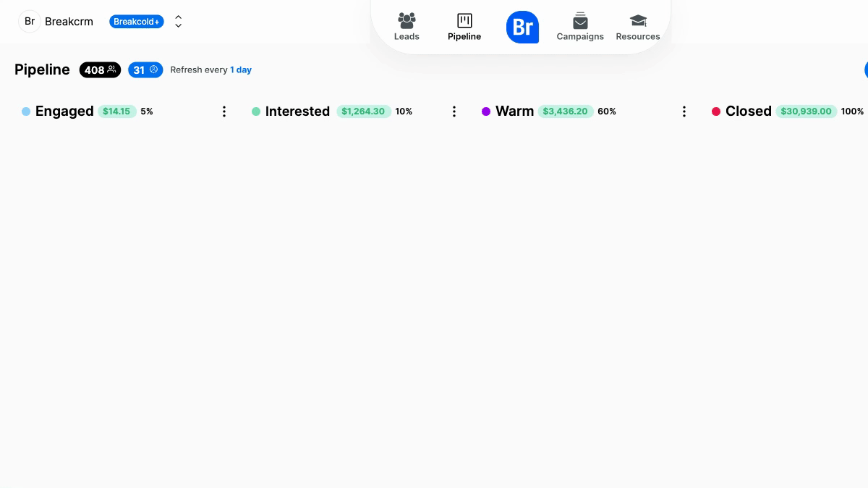Click the Br workspace avatar
The image size is (868, 488).
click(30, 21)
